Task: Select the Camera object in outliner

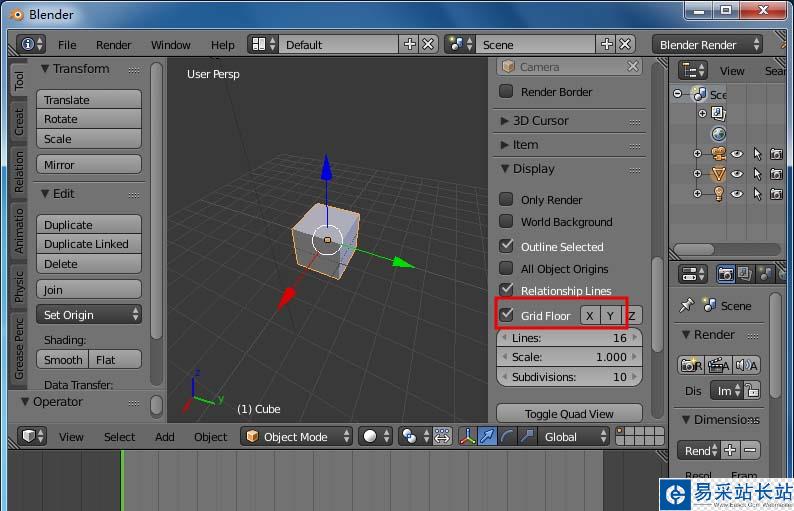Action: (x=718, y=153)
